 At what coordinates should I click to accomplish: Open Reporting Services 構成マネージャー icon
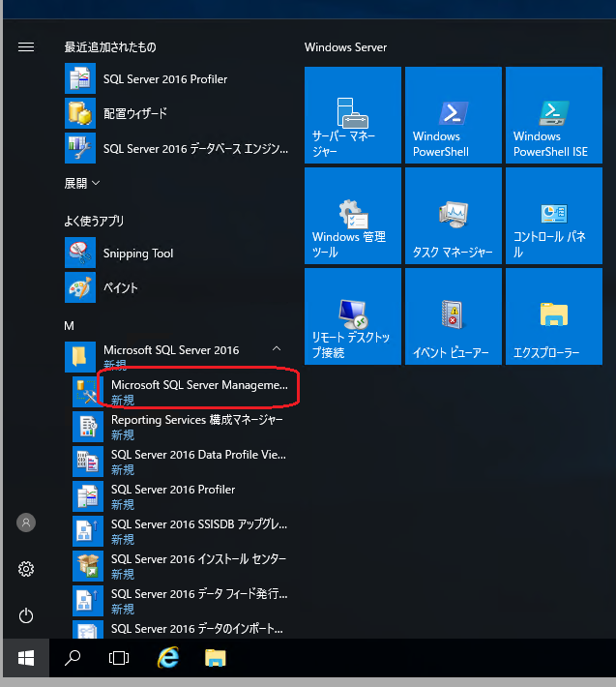pos(88,427)
